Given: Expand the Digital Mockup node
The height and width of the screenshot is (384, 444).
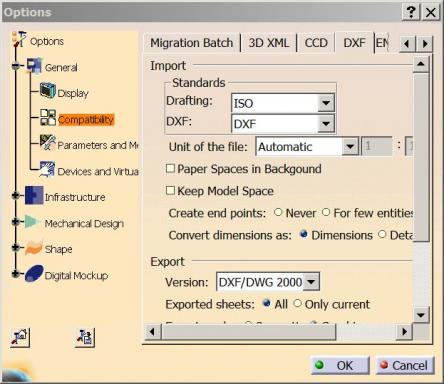Looking at the screenshot, I should point(15,274).
